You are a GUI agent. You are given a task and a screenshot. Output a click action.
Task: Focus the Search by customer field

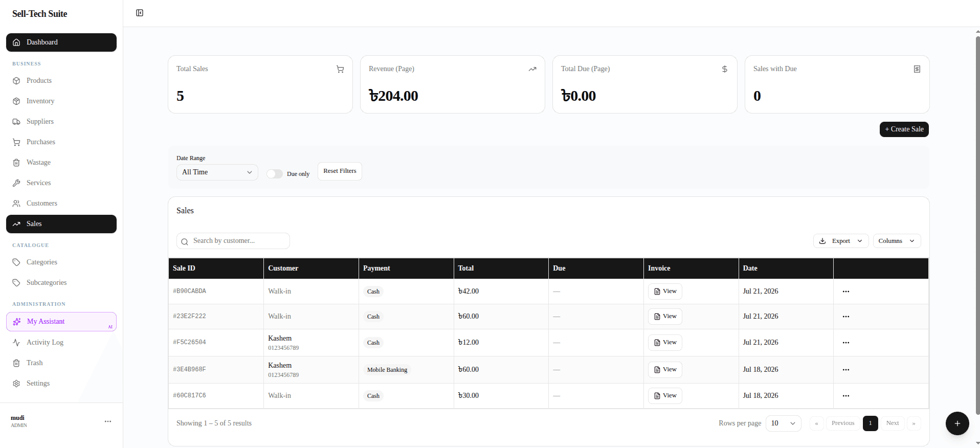[233, 241]
